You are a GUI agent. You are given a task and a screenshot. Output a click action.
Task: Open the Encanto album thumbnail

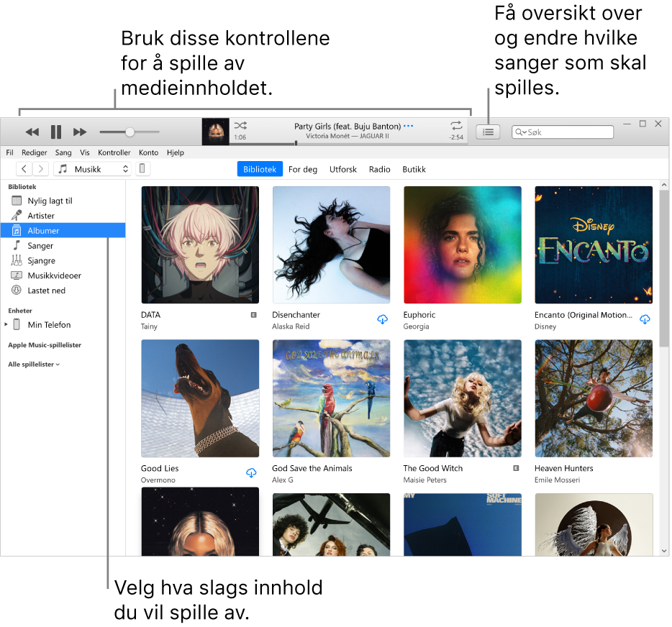click(593, 244)
